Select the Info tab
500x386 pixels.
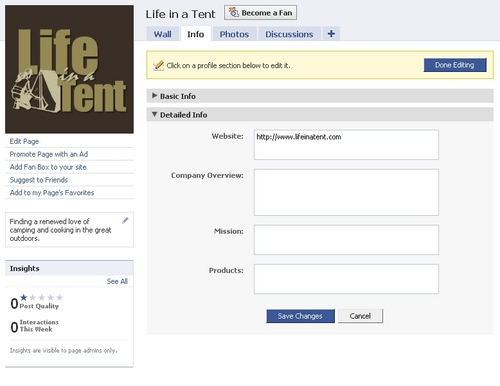click(x=196, y=34)
